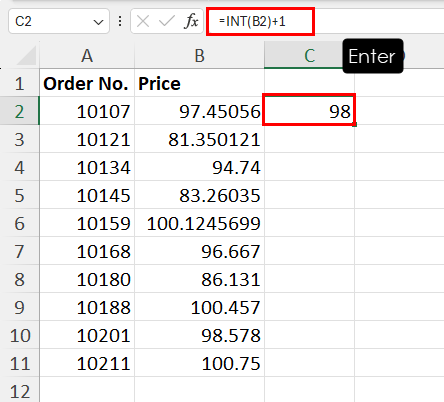Viewport: 444px width, 402px height.
Task: Cancel the formula entry with the X icon
Action: [x=143, y=22]
